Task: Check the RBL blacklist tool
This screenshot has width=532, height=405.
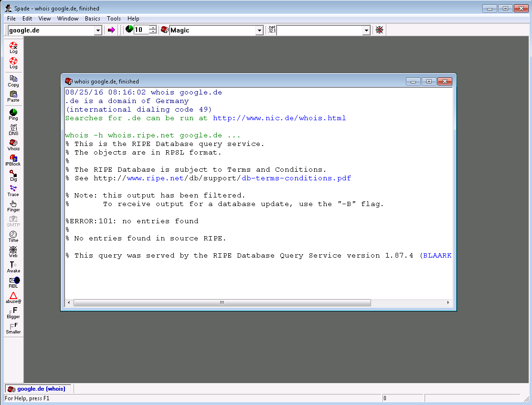Action: point(13,282)
